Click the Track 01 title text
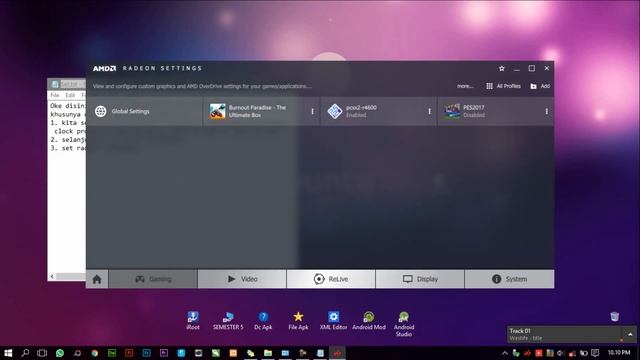The image size is (640, 360). click(520, 331)
